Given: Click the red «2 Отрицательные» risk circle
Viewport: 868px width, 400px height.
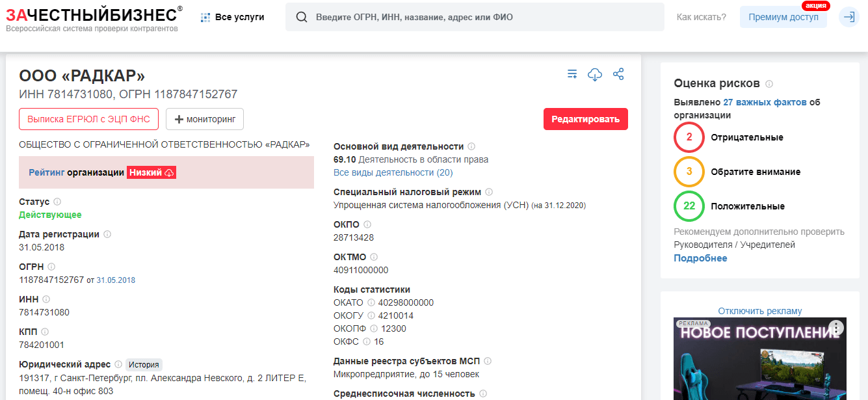Looking at the screenshot, I should 689,138.
